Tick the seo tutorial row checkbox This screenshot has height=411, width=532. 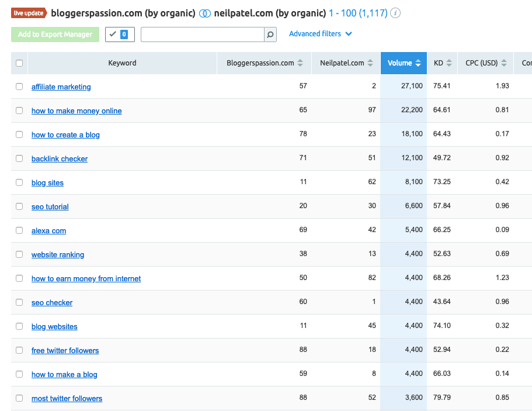[19, 206]
